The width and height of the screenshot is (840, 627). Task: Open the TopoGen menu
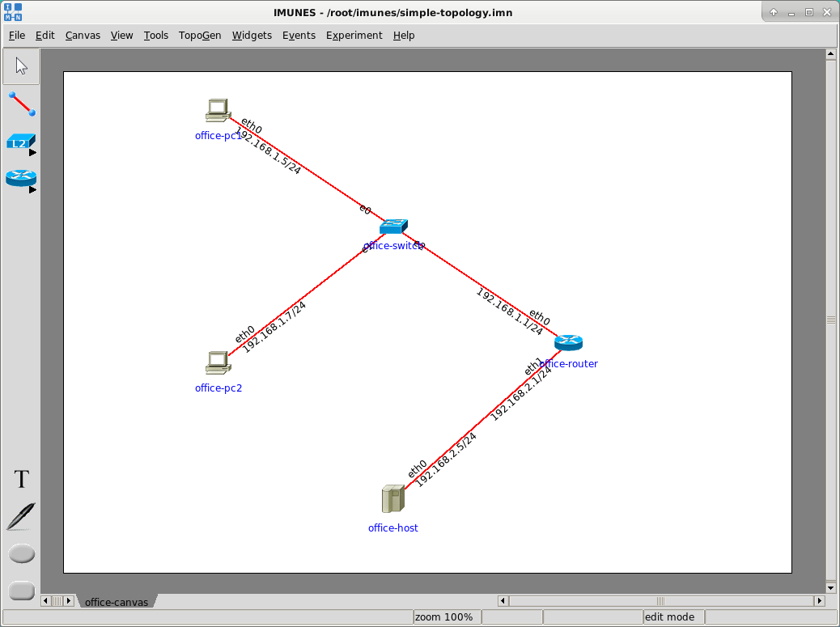[x=200, y=36]
